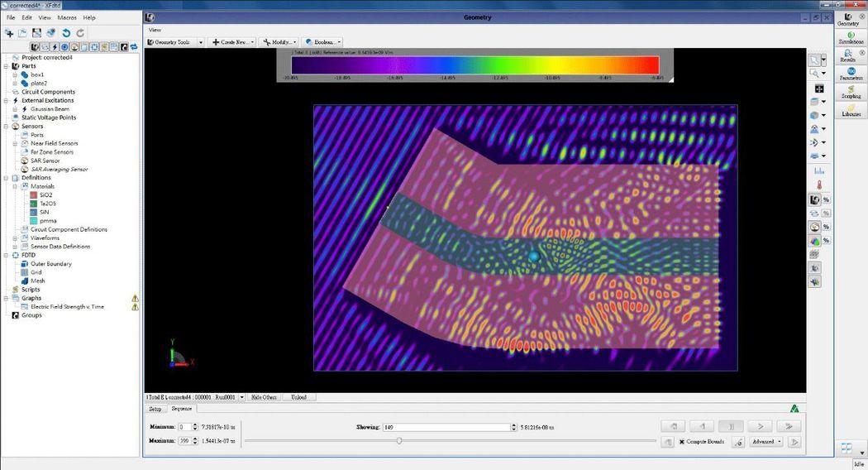Open the Libraries workspace button

pos(851,110)
